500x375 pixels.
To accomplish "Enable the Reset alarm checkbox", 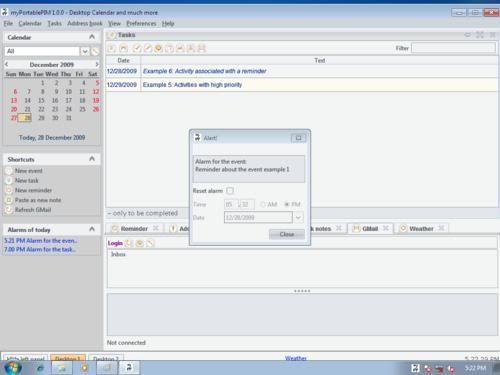I will point(230,191).
